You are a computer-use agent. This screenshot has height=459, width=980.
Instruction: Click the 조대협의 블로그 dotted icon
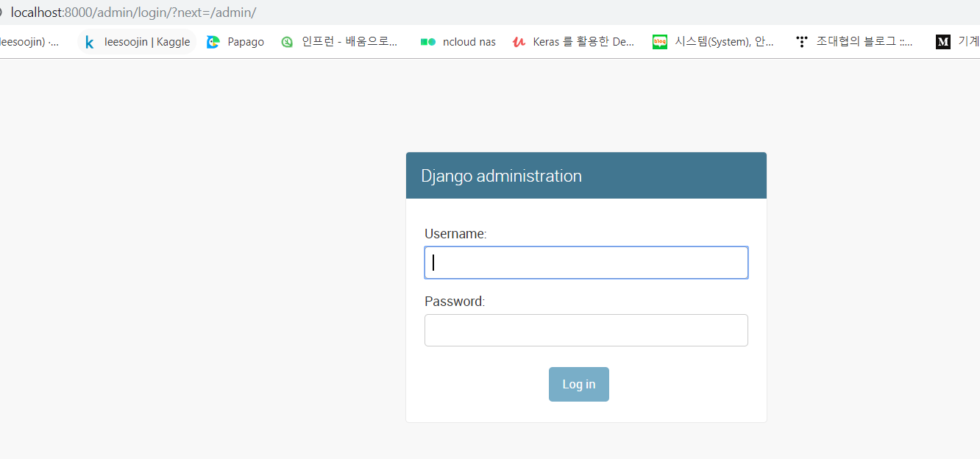tap(802, 42)
